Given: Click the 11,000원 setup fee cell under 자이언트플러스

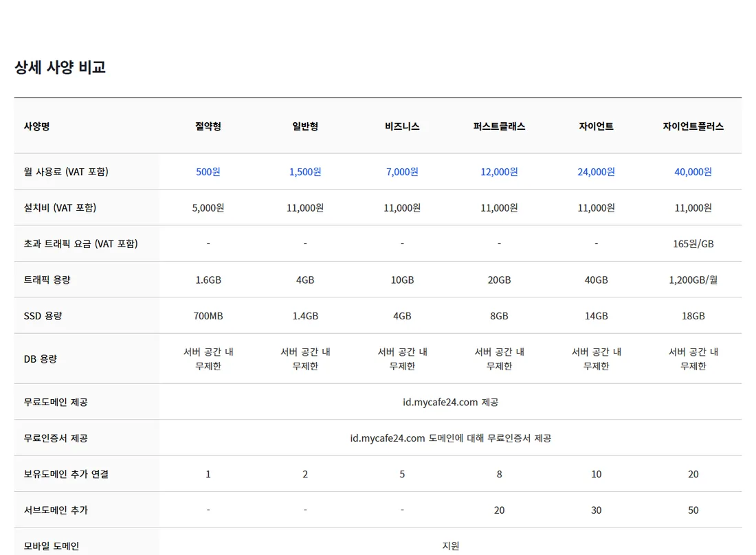Looking at the screenshot, I should tap(693, 207).
